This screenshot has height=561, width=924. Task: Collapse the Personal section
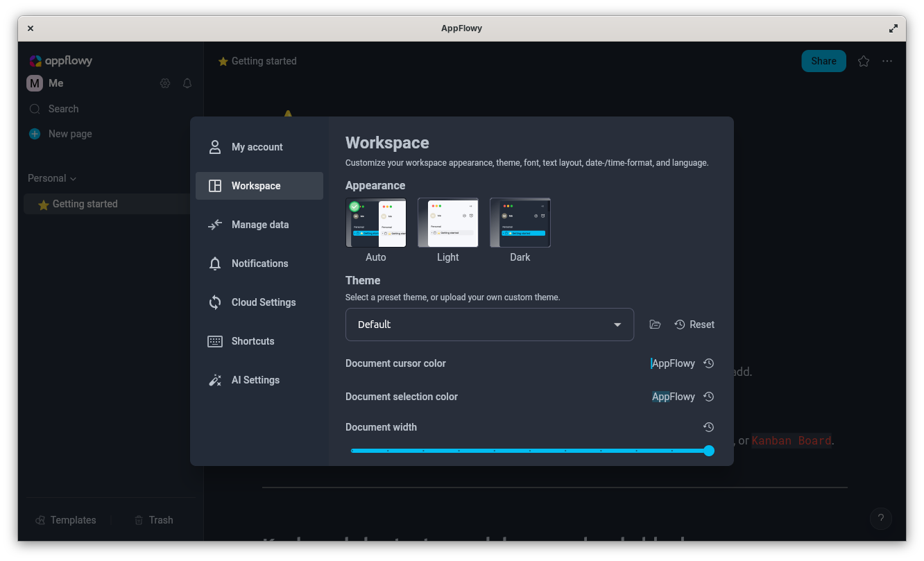click(52, 178)
